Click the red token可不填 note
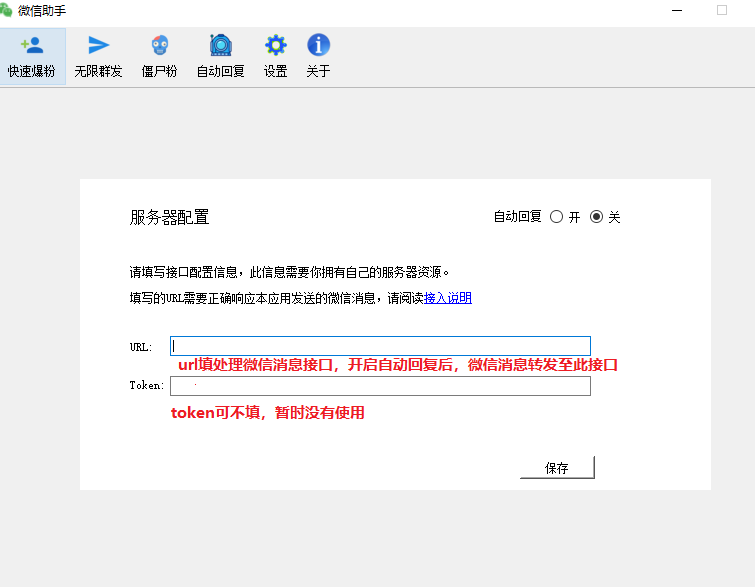The height and width of the screenshot is (587, 755). click(x=267, y=412)
